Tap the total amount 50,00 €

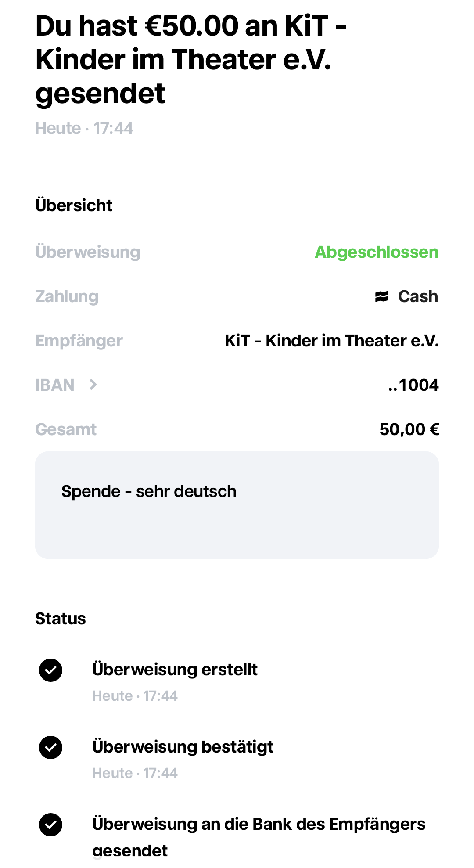[409, 429]
